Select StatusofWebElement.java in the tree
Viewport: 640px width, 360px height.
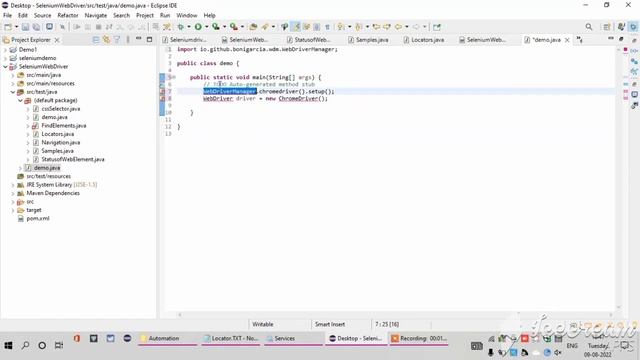point(73,159)
